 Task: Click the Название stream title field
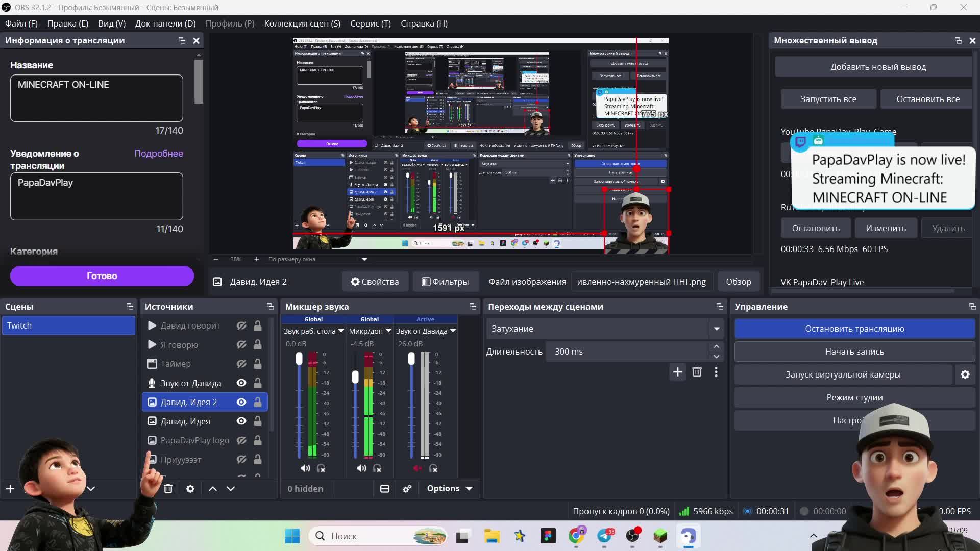coord(96,98)
